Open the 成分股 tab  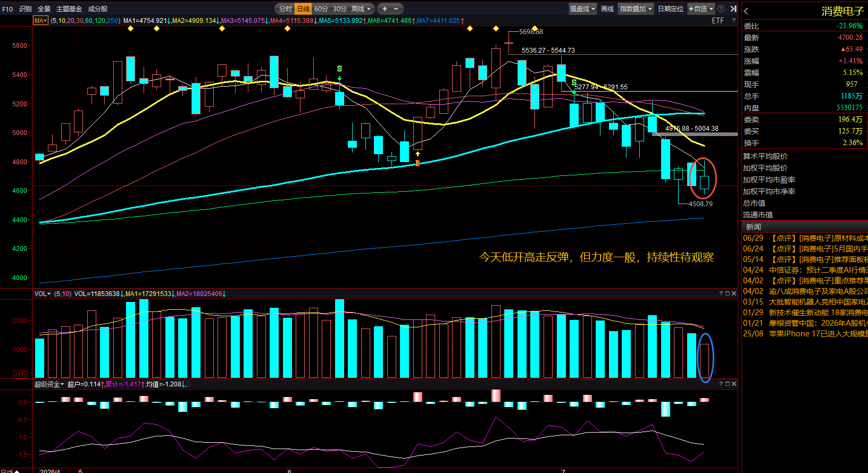tap(98, 9)
